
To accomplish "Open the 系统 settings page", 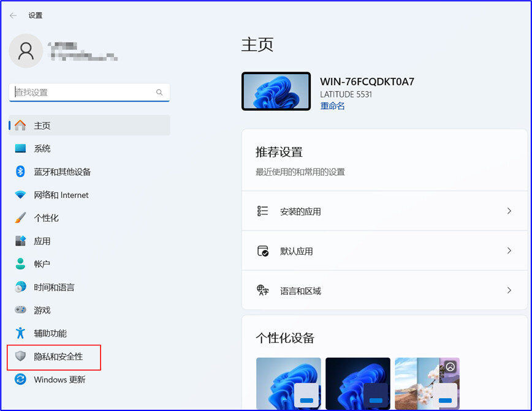I will click(89, 148).
